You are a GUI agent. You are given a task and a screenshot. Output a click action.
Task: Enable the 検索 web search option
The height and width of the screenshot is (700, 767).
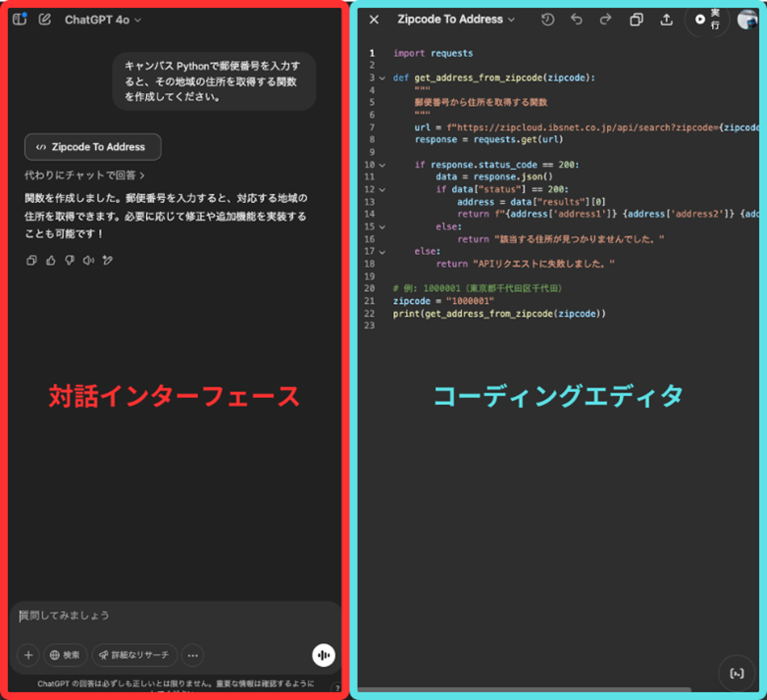pos(65,655)
